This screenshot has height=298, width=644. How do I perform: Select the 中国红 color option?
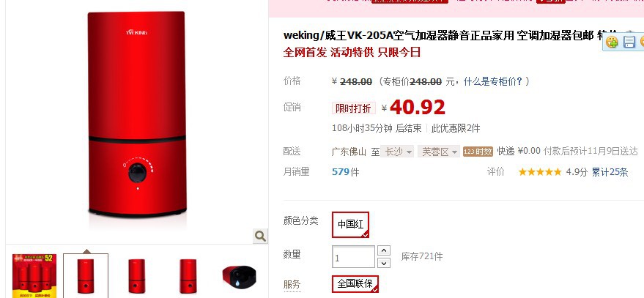(350, 225)
